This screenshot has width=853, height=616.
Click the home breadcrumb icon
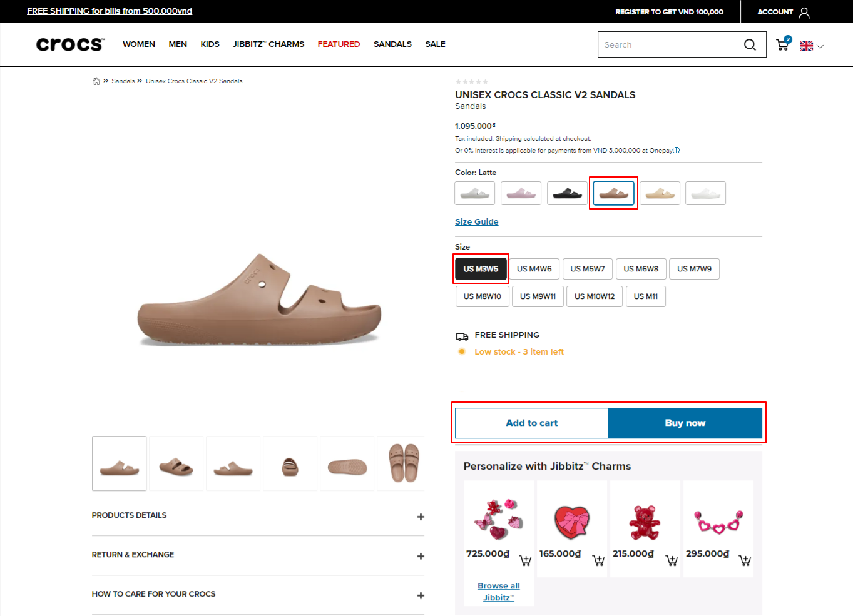(96, 81)
